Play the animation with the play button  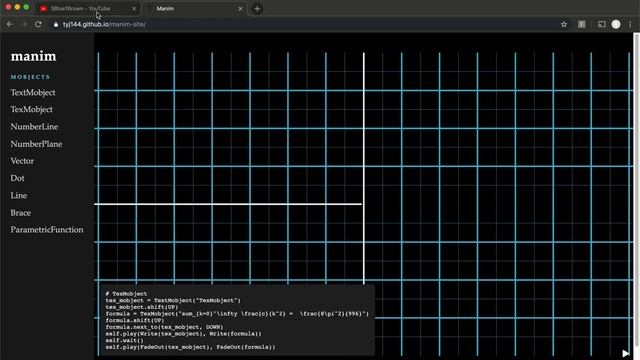(x=625, y=353)
